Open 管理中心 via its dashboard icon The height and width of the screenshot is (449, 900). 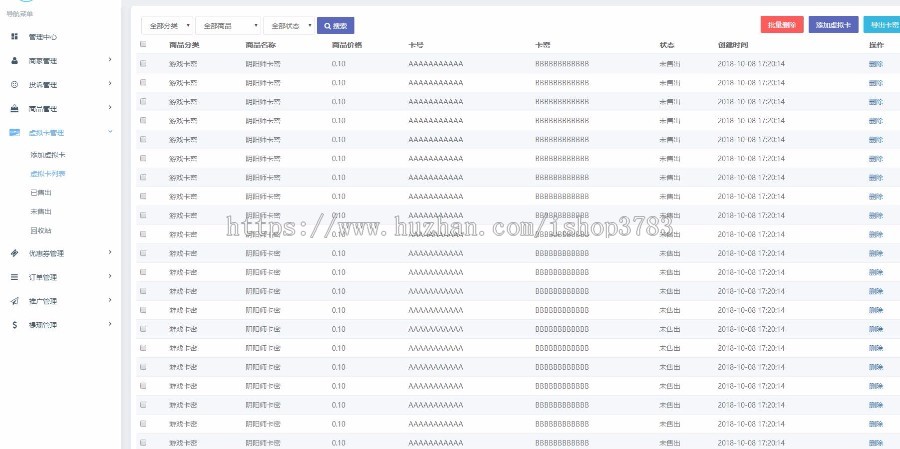click(14, 37)
